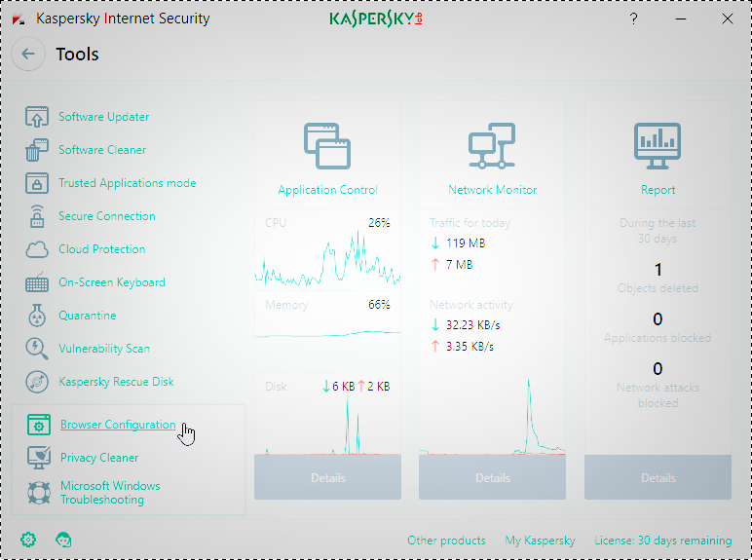This screenshot has width=752, height=560.
Task: Click the Vulnerability Scan magnifier icon
Action: pyautogui.click(x=37, y=349)
